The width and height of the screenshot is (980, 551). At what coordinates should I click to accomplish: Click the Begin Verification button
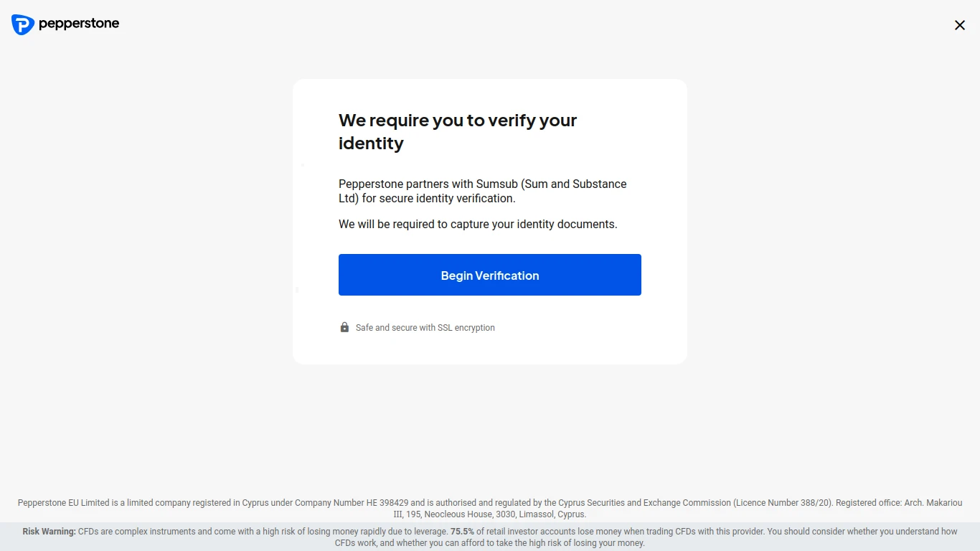pyautogui.click(x=490, y=275)
